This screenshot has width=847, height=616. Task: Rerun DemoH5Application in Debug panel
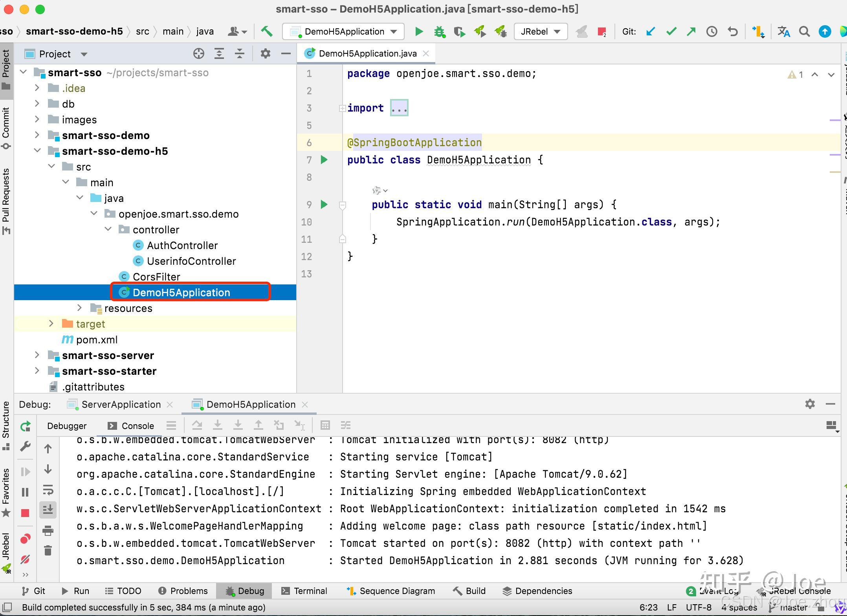coord(26,426)
